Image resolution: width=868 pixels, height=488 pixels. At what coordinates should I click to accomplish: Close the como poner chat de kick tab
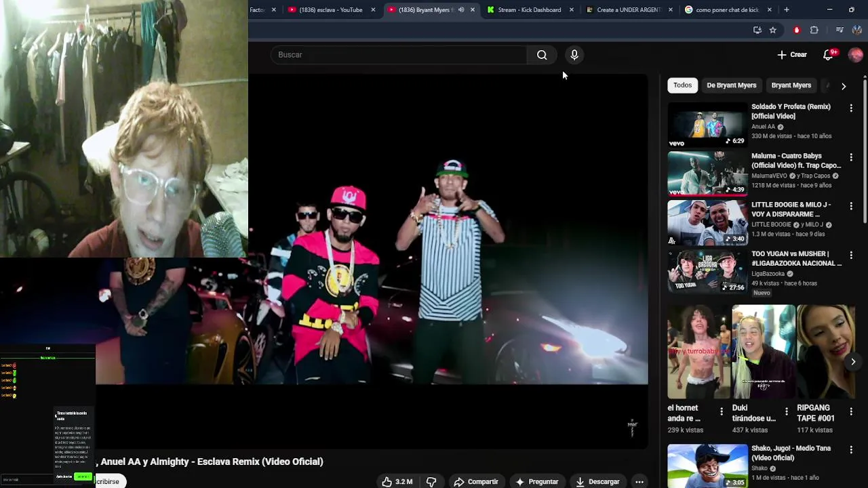[770, 9]
